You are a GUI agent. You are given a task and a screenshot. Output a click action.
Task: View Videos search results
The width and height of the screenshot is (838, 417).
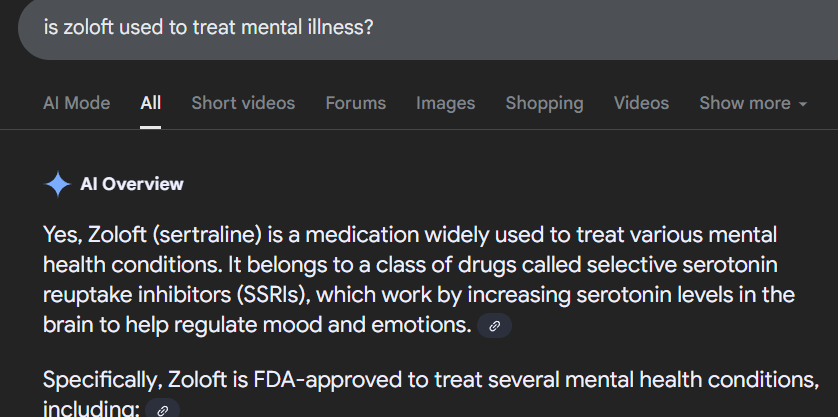point(641,103)
